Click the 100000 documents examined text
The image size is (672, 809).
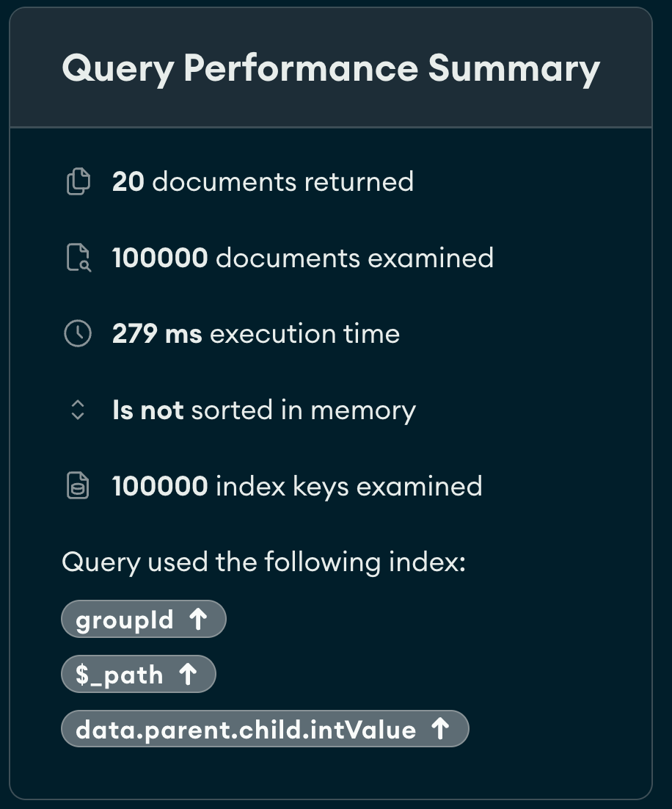[x=302, y=258]
